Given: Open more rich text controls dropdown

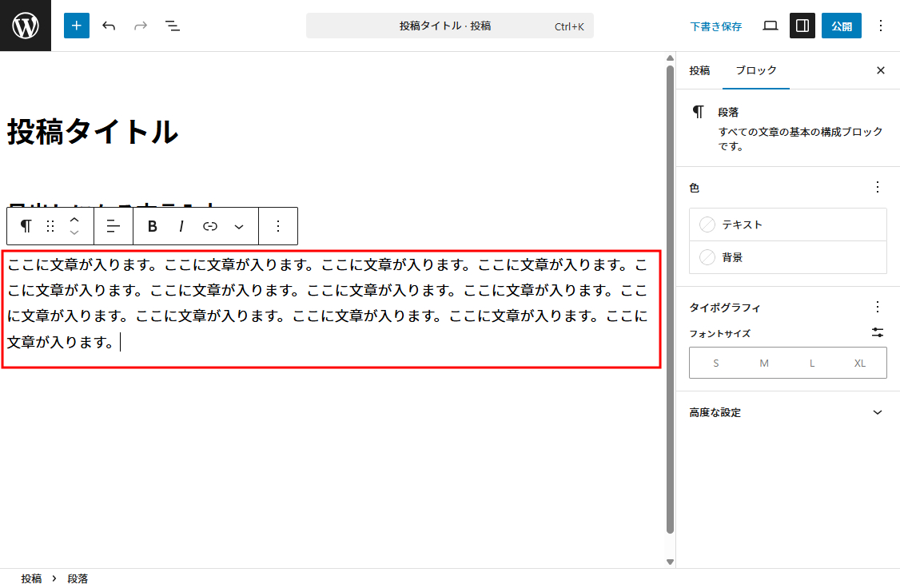Looking at the screenshot, I should [x=239, y=226].
